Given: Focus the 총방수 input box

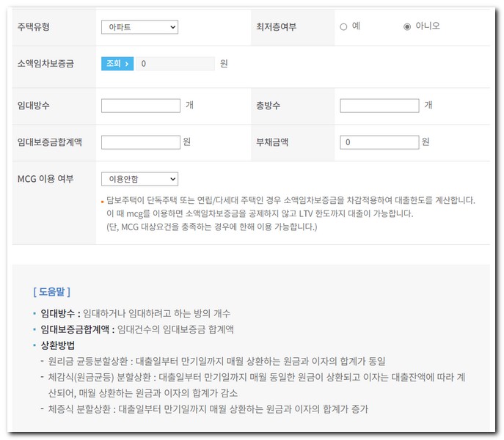Looking at the screenshot, I should [x=379, y=106].
